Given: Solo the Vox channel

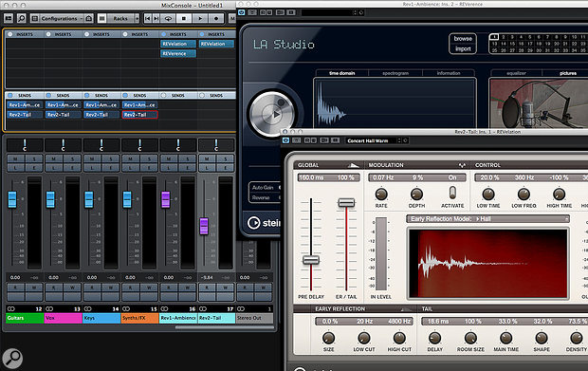Looking at the screenshot, I should tap(72, 159).
